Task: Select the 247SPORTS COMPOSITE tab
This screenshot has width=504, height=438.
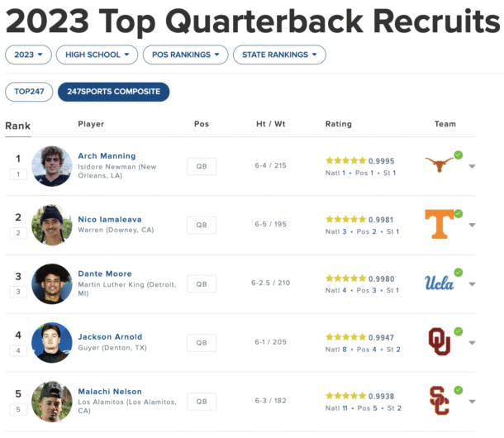Action: 113,92
